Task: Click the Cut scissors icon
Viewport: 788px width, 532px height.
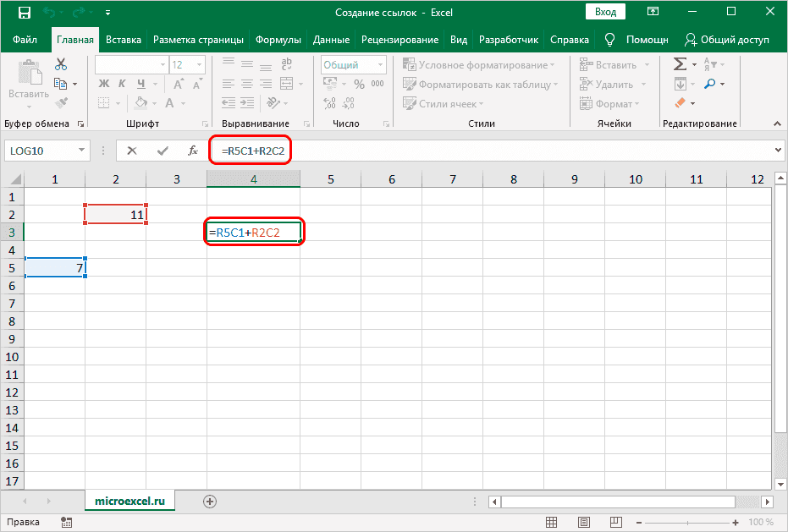Action: click(x=61, y=65)
